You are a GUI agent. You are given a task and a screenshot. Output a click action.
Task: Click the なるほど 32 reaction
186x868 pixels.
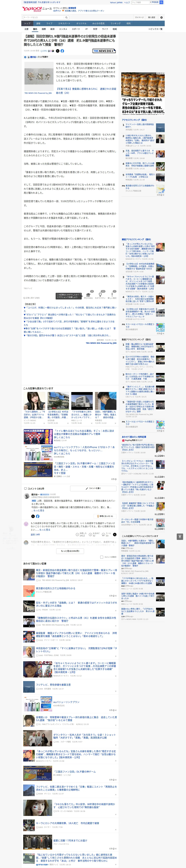(94, 534)
